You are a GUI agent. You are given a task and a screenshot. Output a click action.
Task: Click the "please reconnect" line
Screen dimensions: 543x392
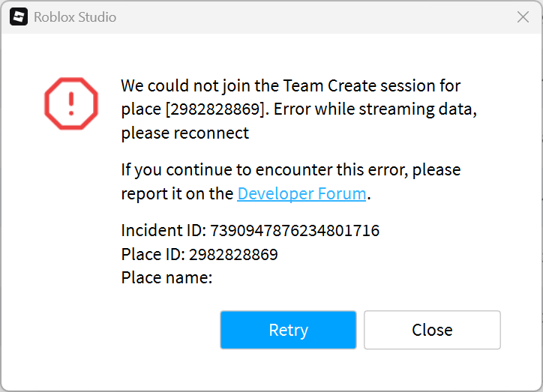click(x=184, y=133)
